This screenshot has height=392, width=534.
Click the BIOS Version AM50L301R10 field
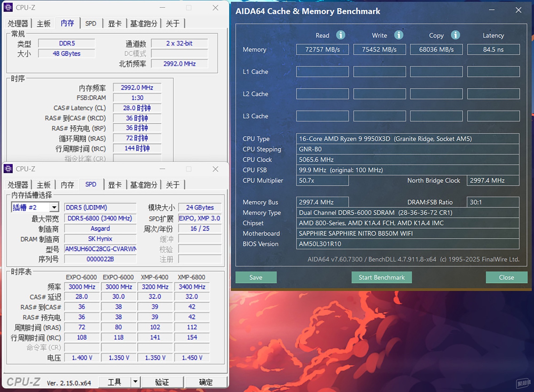408,244
